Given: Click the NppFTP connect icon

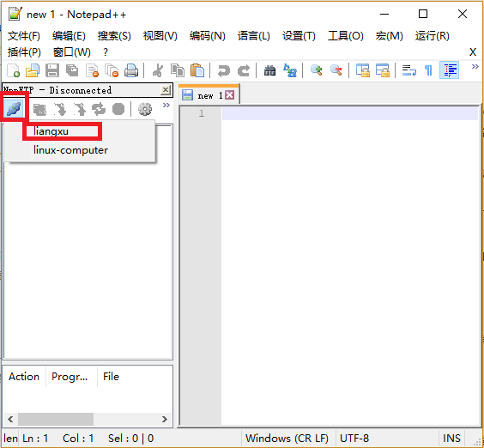Looking at the screenshot, I should click(14, 109).
